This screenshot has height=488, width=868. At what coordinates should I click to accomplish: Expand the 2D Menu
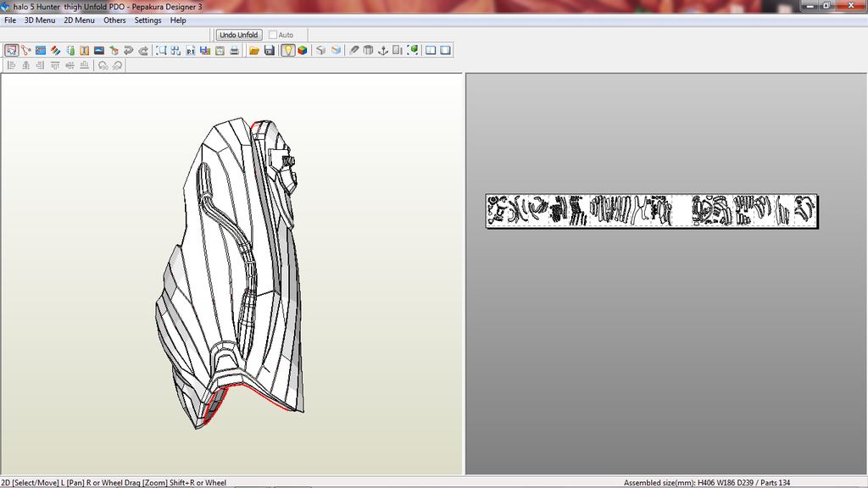pos(79,20)
